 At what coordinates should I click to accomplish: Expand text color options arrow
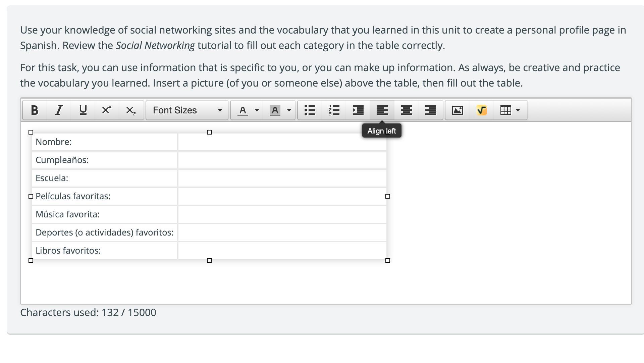[257, 110]
